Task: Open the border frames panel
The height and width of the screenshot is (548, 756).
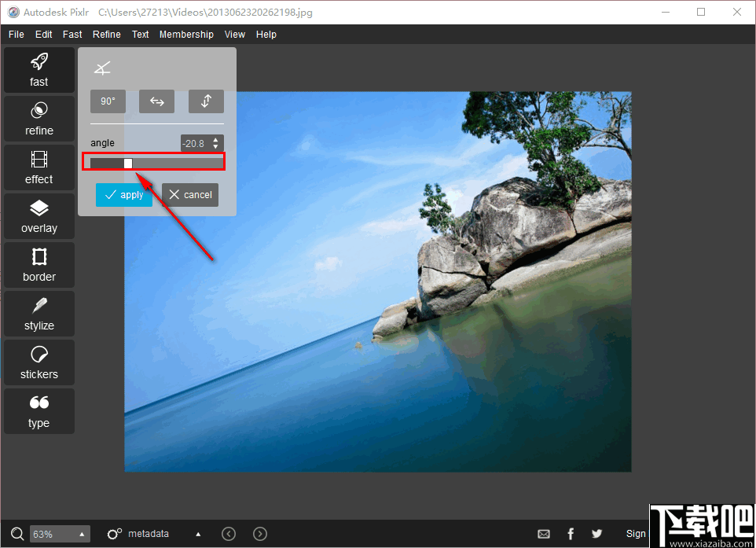Action: pyautogui.click(x=39, y=265)
